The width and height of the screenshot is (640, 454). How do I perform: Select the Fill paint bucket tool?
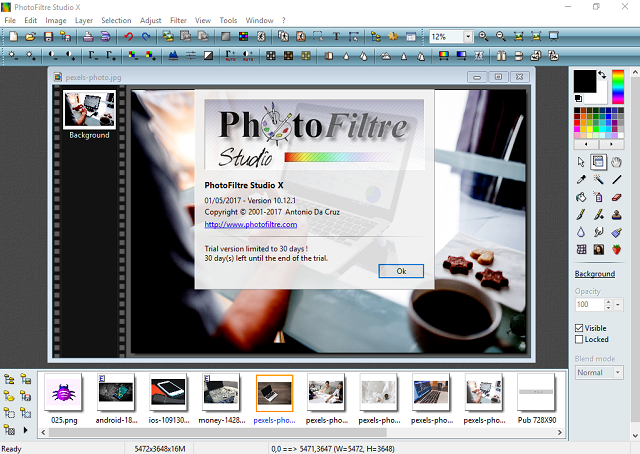tap(581, 197)
